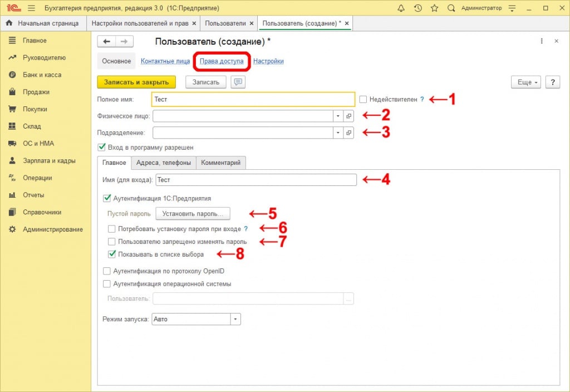This screenshot has height=392, width=570.
Task: Check Потребовать установку пароля при входе
Action: pyautogui.click(x=112, y=229)
